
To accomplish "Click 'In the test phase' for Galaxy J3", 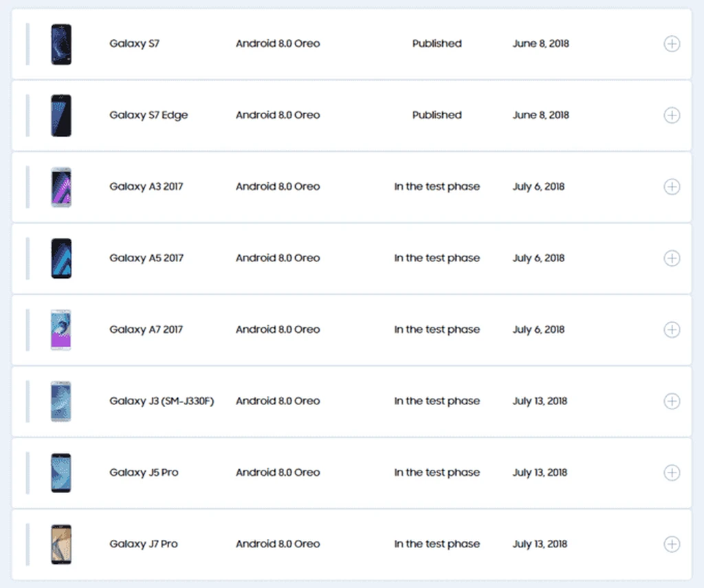I will point(437,401).
